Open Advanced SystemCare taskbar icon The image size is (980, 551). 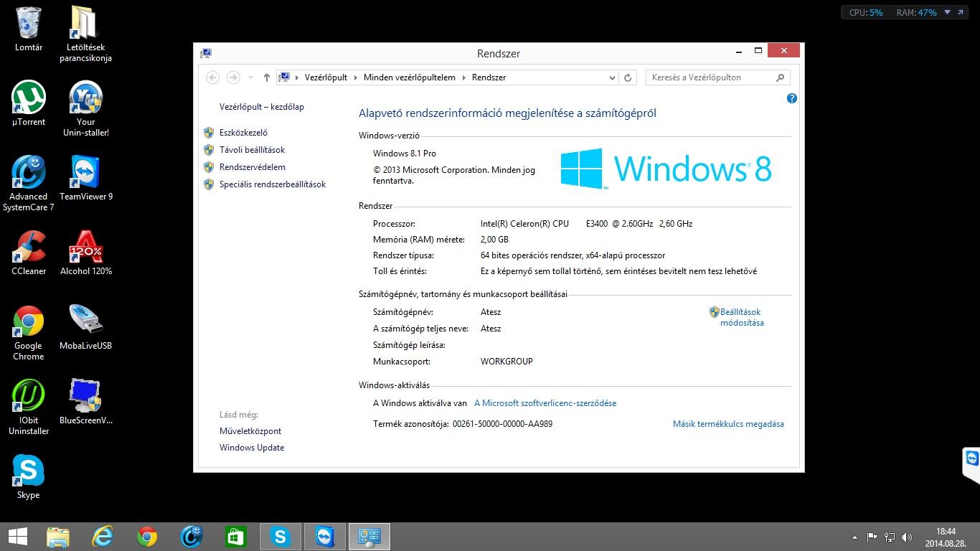(x=192, y=537)
